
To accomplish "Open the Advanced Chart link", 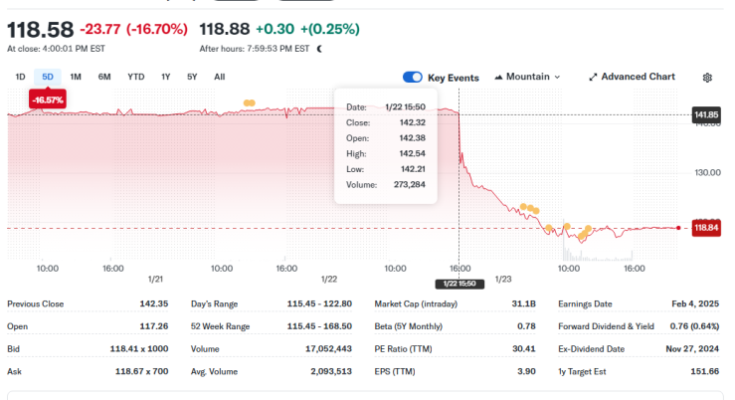I will coord(637,77).
